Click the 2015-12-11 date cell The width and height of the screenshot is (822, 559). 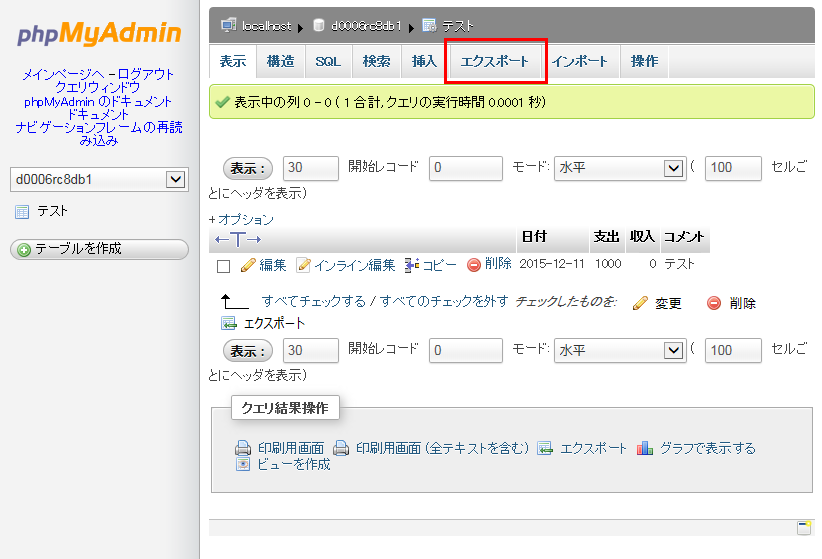(x=551, y=264)
